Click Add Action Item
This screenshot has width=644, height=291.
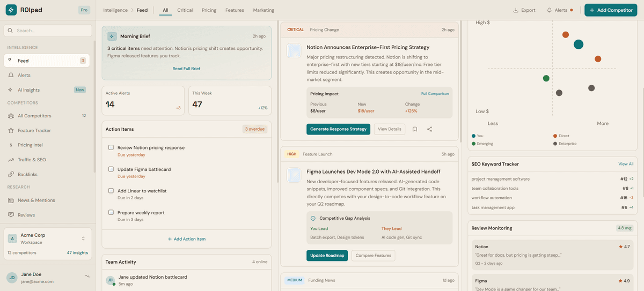[x=186, y=239]
